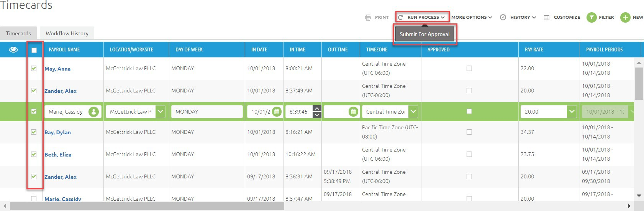Click the person icon in Marie, Cassidy field
Viewport: 644px width, 211px height.
93,112
